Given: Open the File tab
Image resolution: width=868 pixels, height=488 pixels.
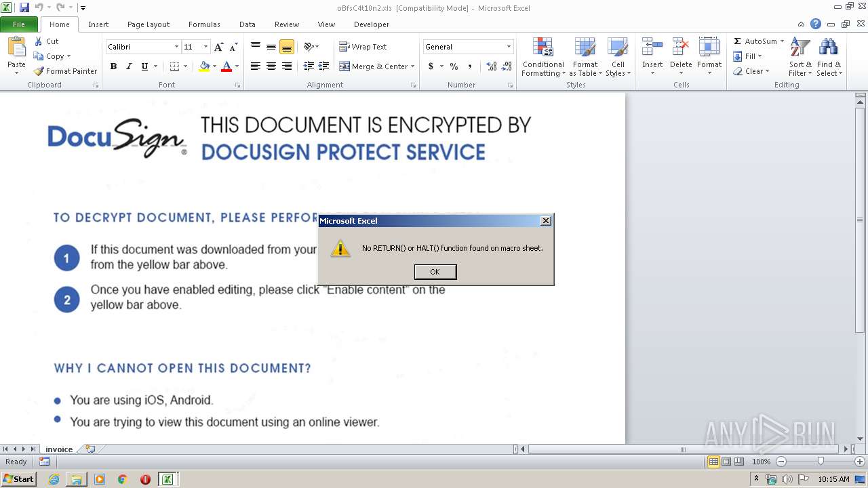Looking at the screenshot, I should point(19,24).
